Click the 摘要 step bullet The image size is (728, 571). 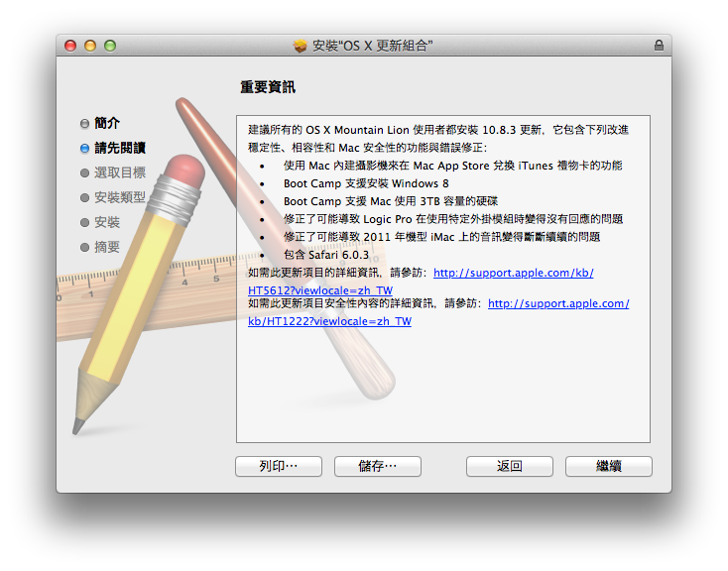pyautogui.click(x=84, y=247)
